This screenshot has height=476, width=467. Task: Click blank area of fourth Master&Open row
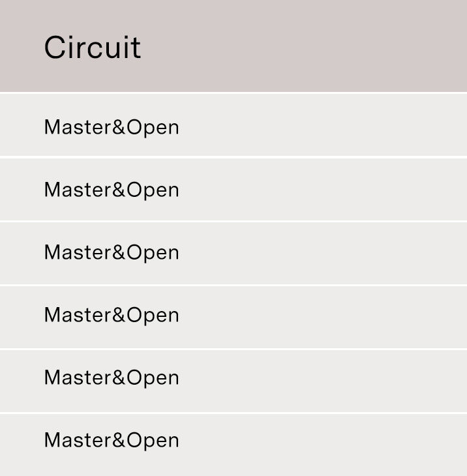322,318
